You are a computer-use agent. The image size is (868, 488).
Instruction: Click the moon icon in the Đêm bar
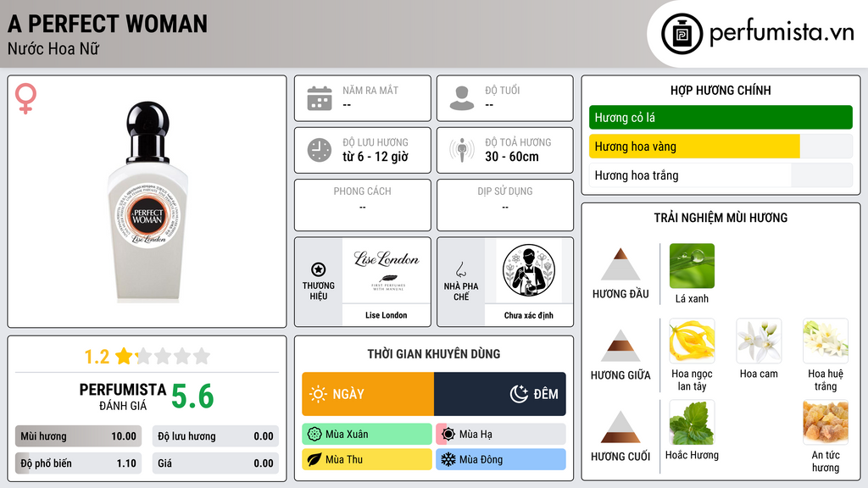[519, 394]
